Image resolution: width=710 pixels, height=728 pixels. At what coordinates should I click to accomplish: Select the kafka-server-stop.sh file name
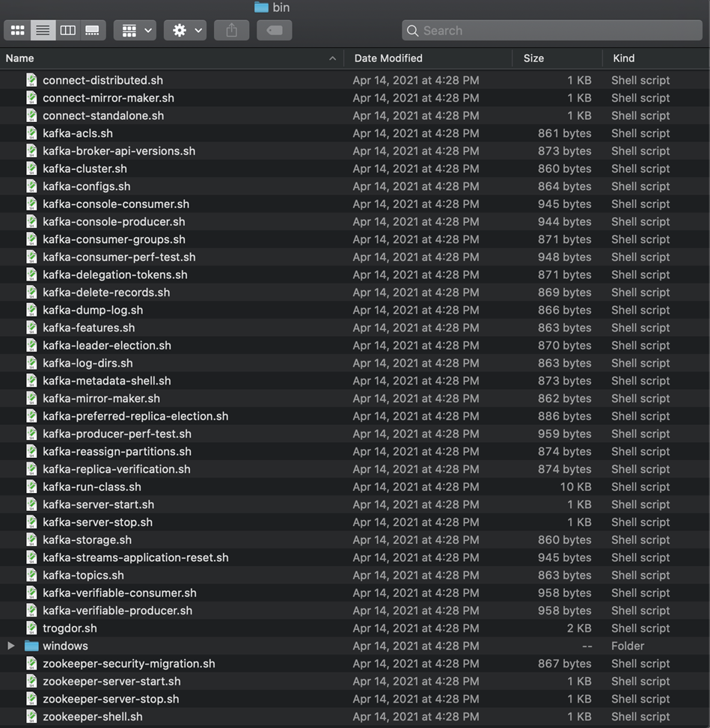[97, 521]
